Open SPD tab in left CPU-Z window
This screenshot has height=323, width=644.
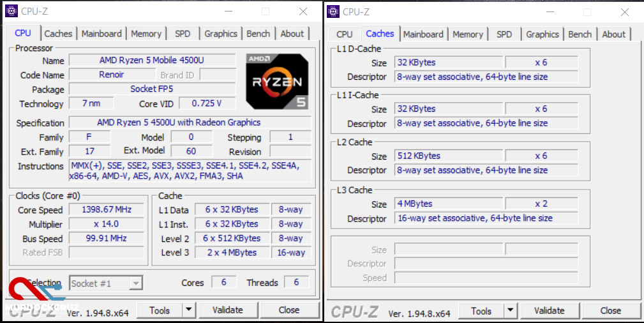[183, 34]
